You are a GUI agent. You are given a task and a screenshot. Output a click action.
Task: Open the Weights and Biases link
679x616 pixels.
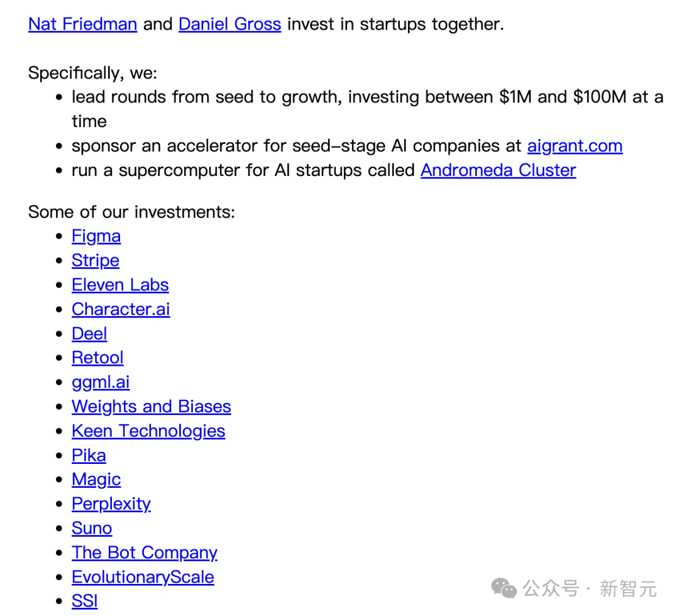[151, 407]
